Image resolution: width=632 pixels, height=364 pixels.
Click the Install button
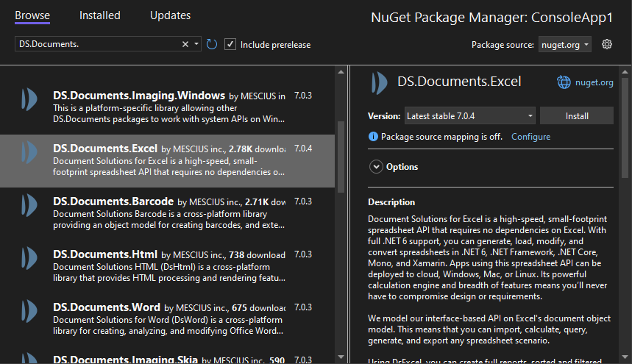coord(576,116)
